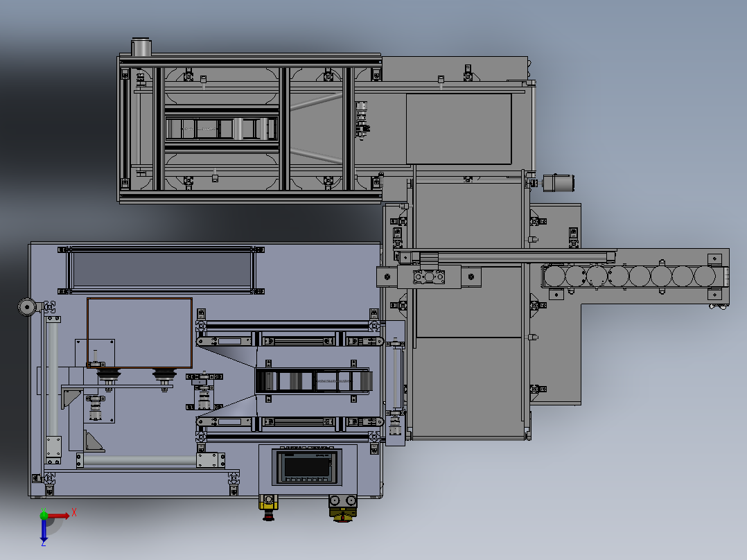Select the dark window panel in lower cabinet
747x560 pixels.
click(x=161, y=270)
